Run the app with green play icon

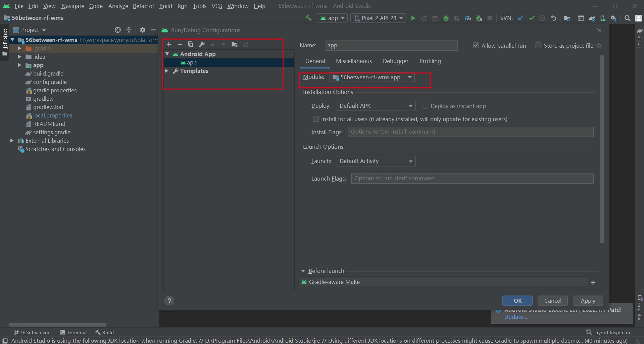[x=413, y=18]
